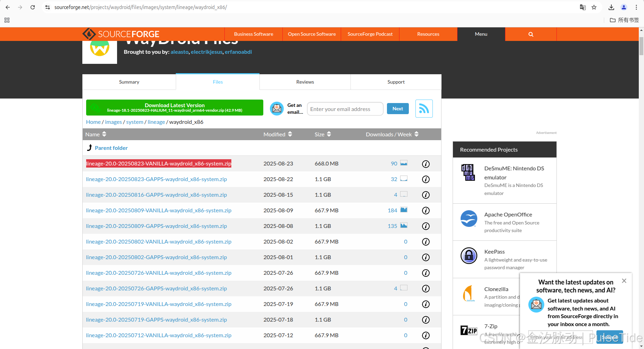Show info for lineage-20.0-20250802-VANILLA file

coord(426,242)
